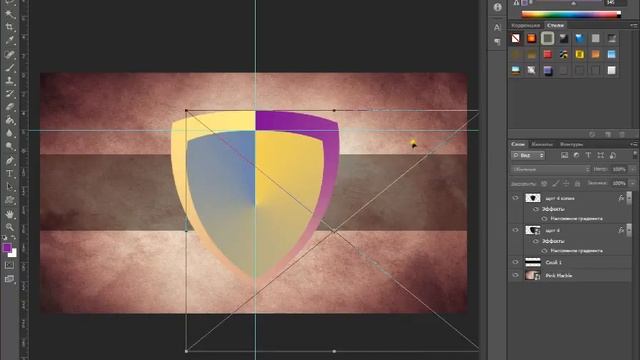Click the white background color swatch
Viewport: 640px width, 360px height.
(x=13, y=254)
